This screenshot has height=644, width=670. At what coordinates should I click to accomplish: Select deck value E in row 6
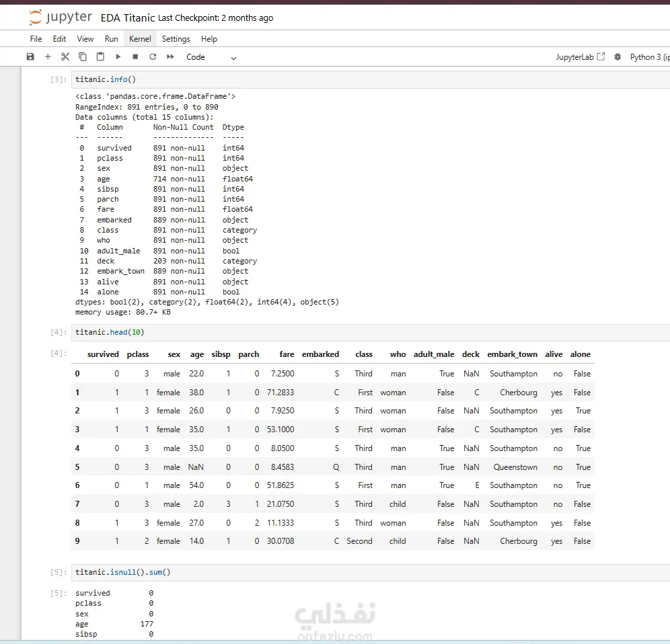(478, 485)
